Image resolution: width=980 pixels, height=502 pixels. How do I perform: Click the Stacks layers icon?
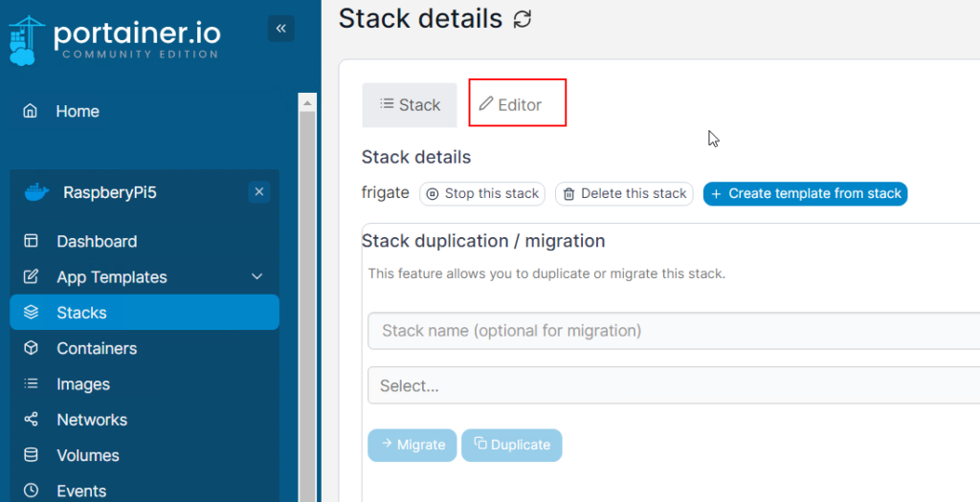pyautogui.click(x=31, y=312)
